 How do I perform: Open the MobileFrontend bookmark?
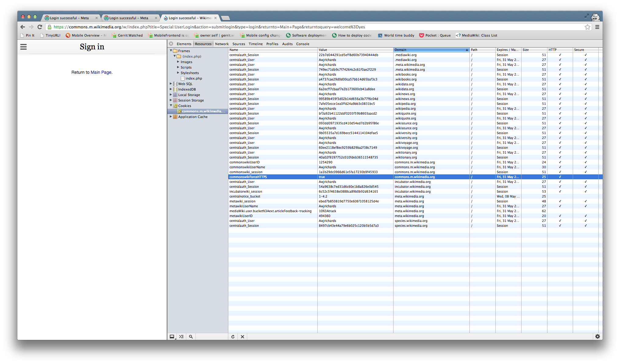169,35
